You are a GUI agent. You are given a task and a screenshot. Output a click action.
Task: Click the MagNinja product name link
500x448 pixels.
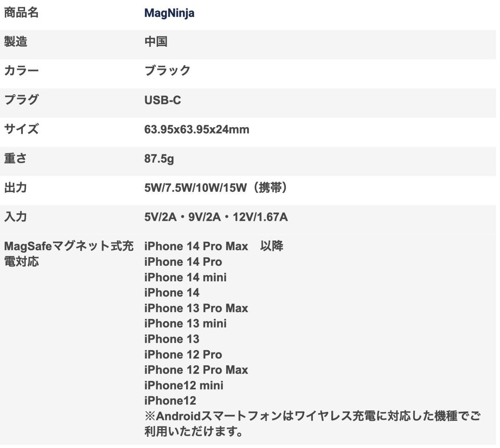(169, 13)
